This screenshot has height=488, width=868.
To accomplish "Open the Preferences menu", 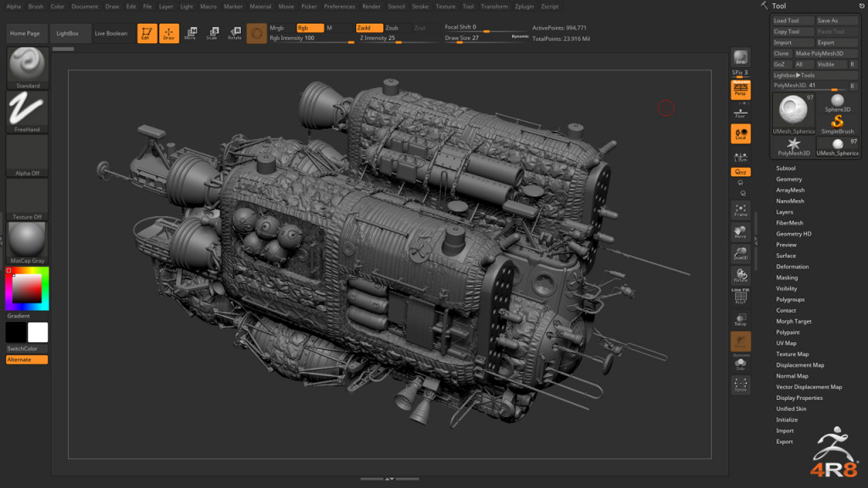I will 339,7.
